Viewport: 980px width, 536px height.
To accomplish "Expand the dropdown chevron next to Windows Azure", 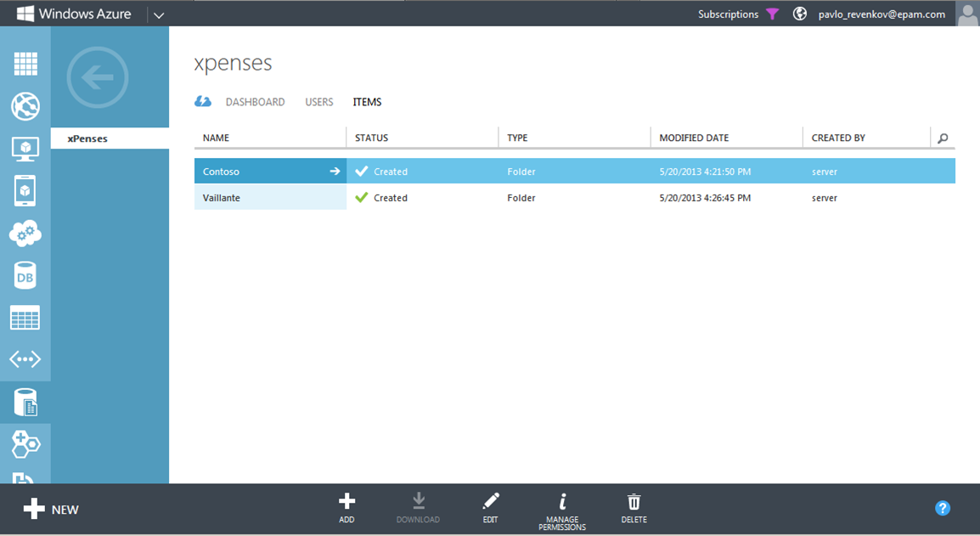I will pos(159,15).
